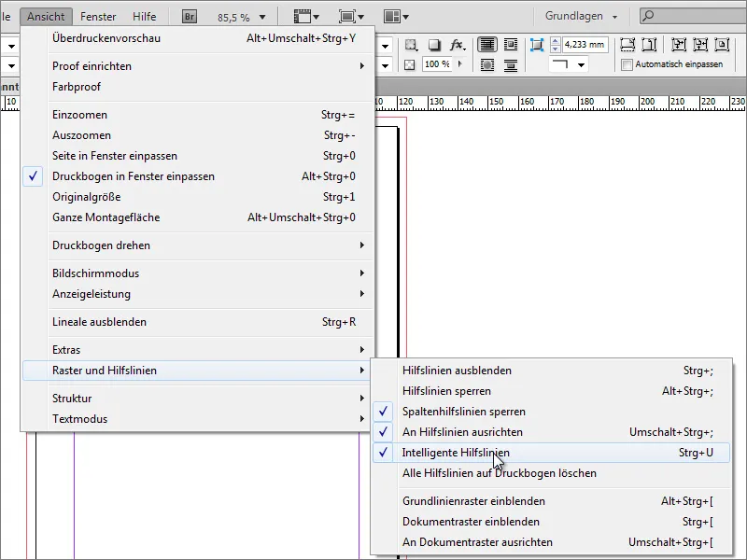This screenshot has width=747, height=560.
Task: Open the arrange documents icon dropdown
Action: (x=396, y=17)
